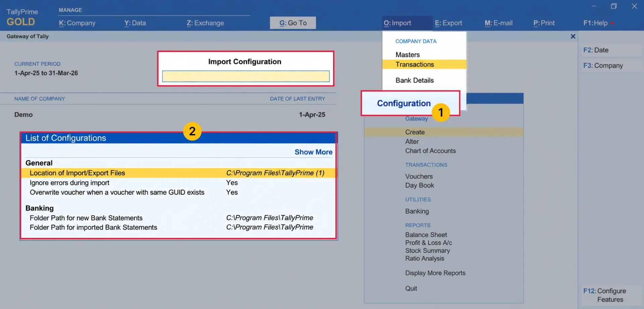Click Display More Reports
This screenshot has height=309, width=644.
click(x=435, y=273)
